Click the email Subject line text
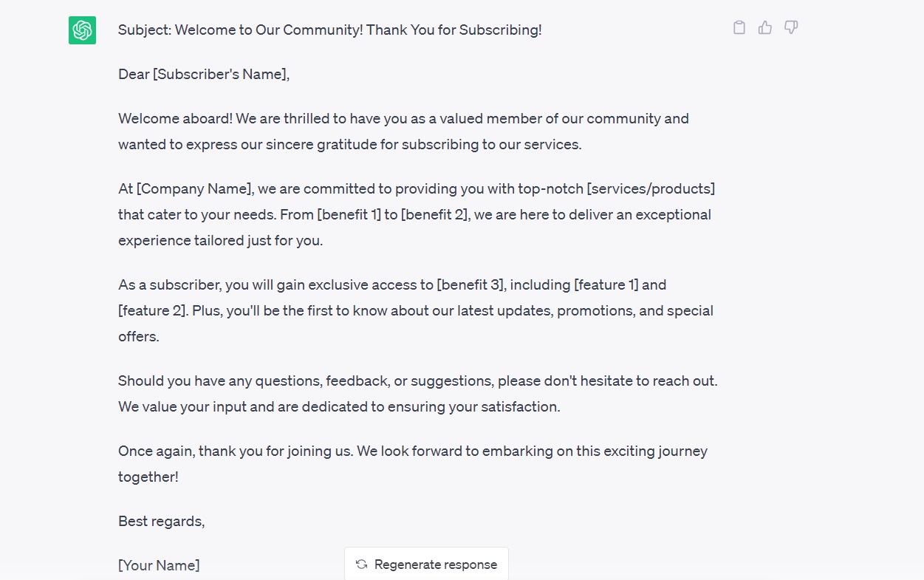The image size is (924, 580). click(329, 30)
